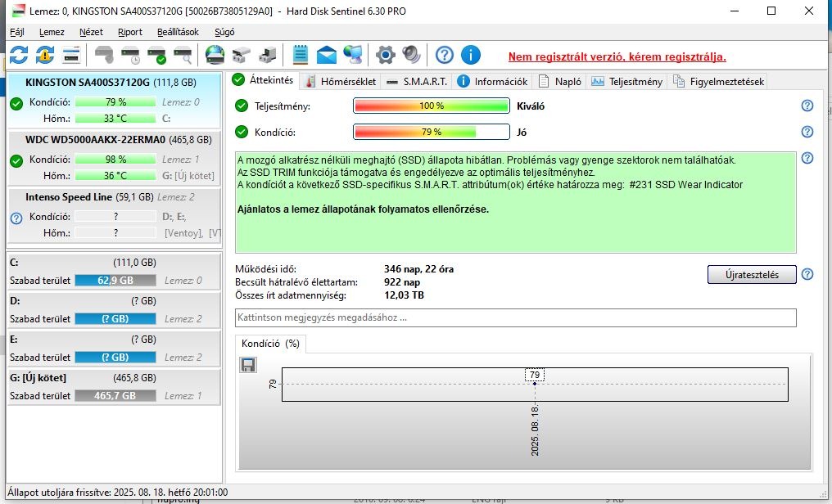Viewport: 832px width, 504px height.
Task: Open the Riport menu
Action: point(130,32)
